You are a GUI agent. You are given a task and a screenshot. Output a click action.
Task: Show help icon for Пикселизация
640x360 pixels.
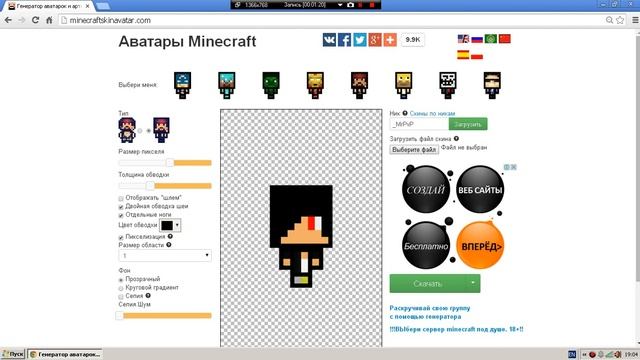tap(170, 236)
